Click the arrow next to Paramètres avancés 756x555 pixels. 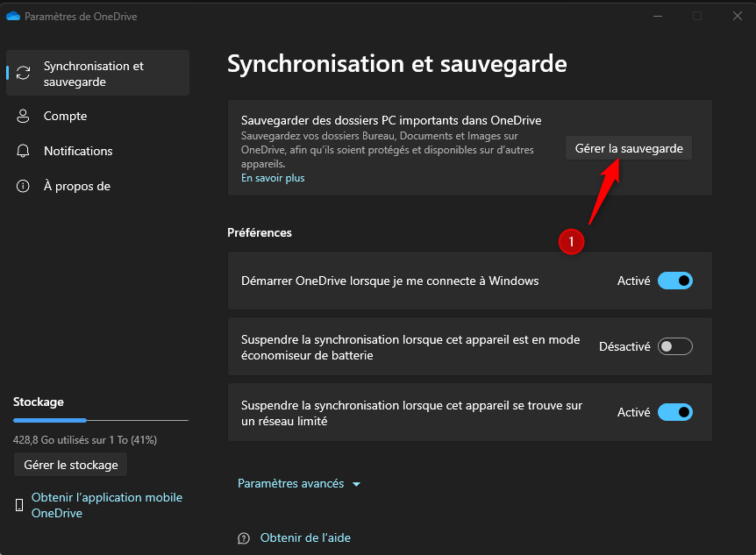[356, 484]
